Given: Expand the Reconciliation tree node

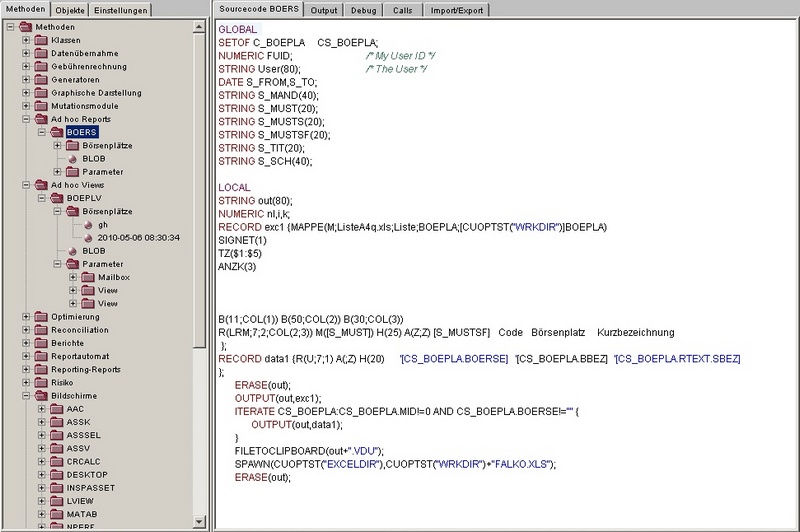Looking at the screenshot, I should click(25, 329).
